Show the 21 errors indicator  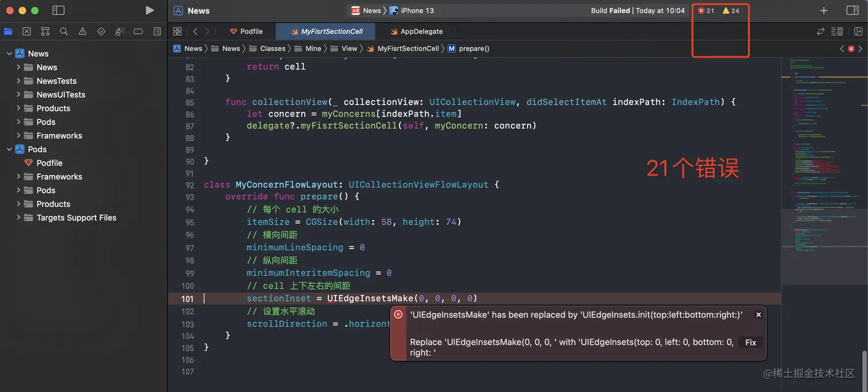[x=706, y=10]
